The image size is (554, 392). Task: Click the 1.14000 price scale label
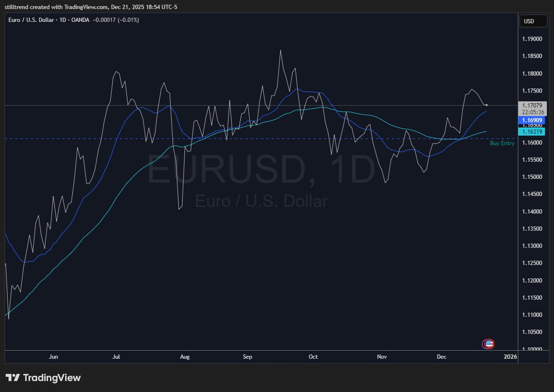[532, 211]
